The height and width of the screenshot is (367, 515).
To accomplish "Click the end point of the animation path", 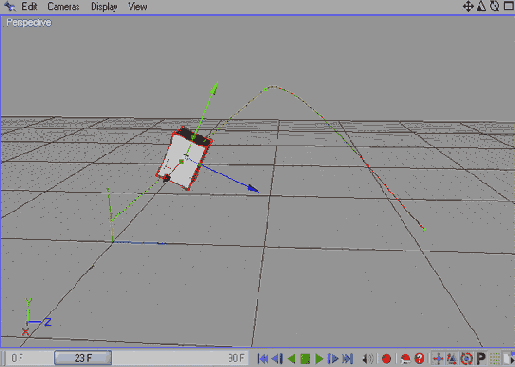I will click(424, 229).
